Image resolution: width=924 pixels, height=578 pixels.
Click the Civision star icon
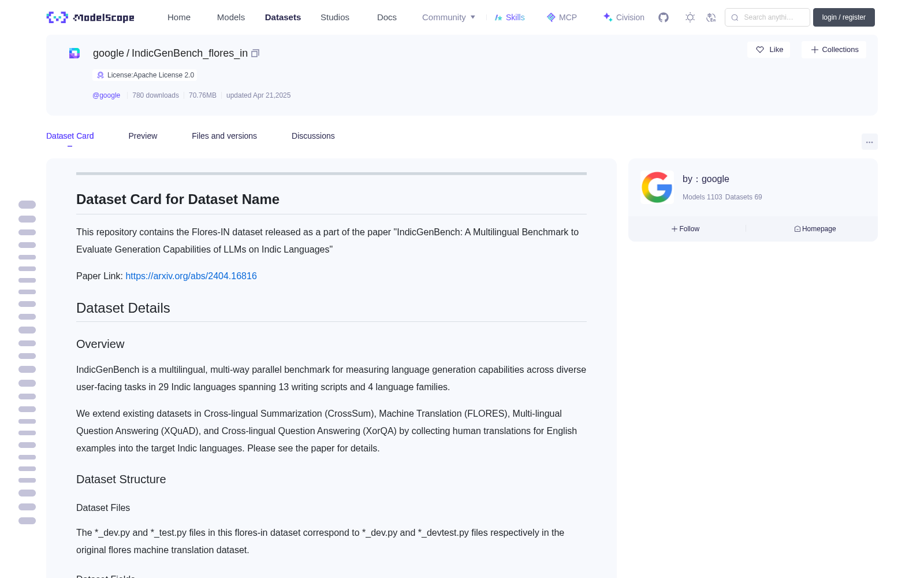pyautogui.click(x=608, y=17)
